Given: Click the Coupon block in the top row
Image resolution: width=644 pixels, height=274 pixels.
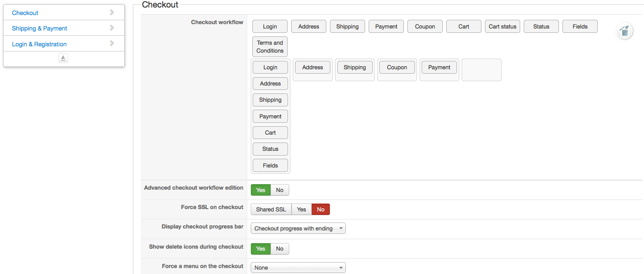Looking at the screenshot, I should (x=425, y=27).
